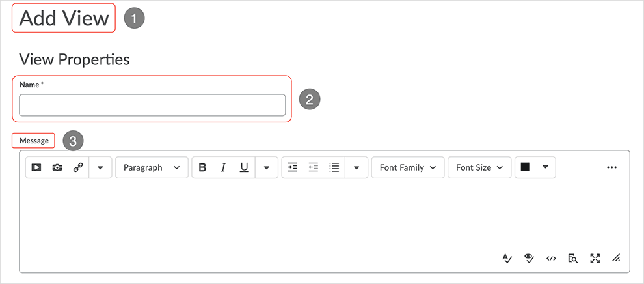Click into the Name input field
The height and width of the screenshot is (284, 644).
point(152,106)
